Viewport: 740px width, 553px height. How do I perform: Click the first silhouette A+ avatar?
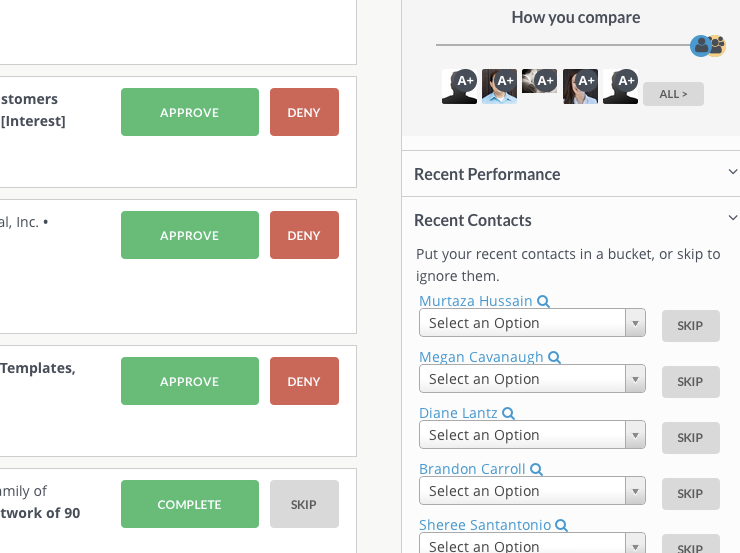(x=459, y=86)
